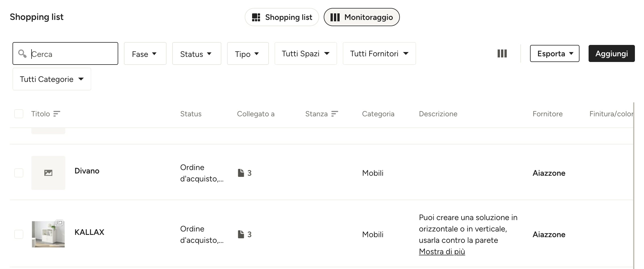Open the Esporta dropdown button

point(555,53)
